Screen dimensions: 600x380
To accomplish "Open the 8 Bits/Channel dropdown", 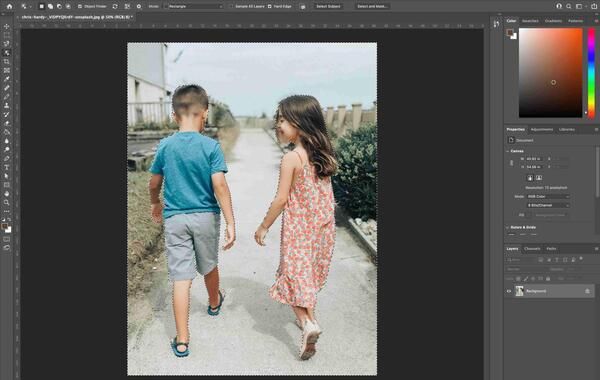I will point(548,205).
